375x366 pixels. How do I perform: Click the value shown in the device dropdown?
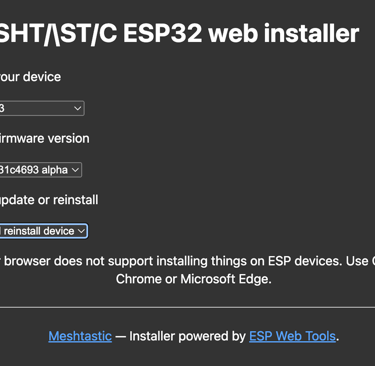click(2, 108)
